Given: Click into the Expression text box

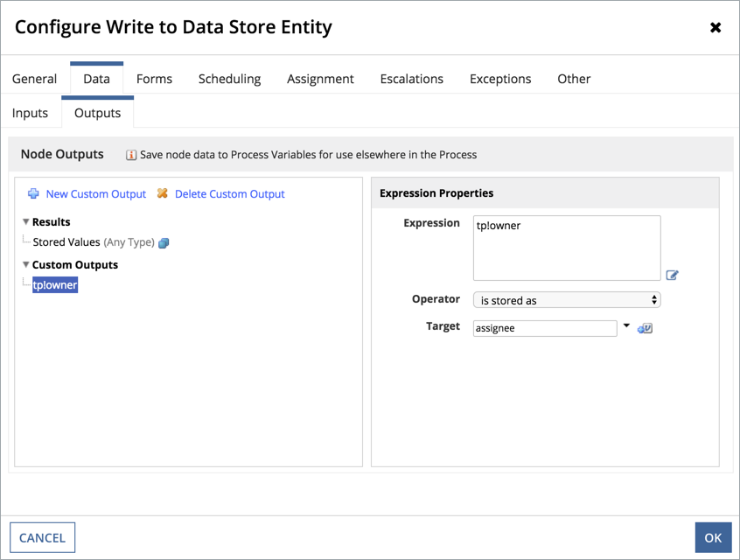Looking at the screenshot, I should [566, 248].
